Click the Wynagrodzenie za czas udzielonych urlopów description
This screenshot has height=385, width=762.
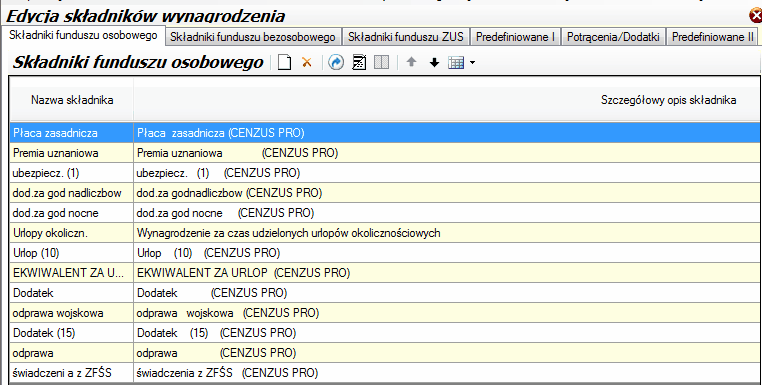click(x=447, y=233)
